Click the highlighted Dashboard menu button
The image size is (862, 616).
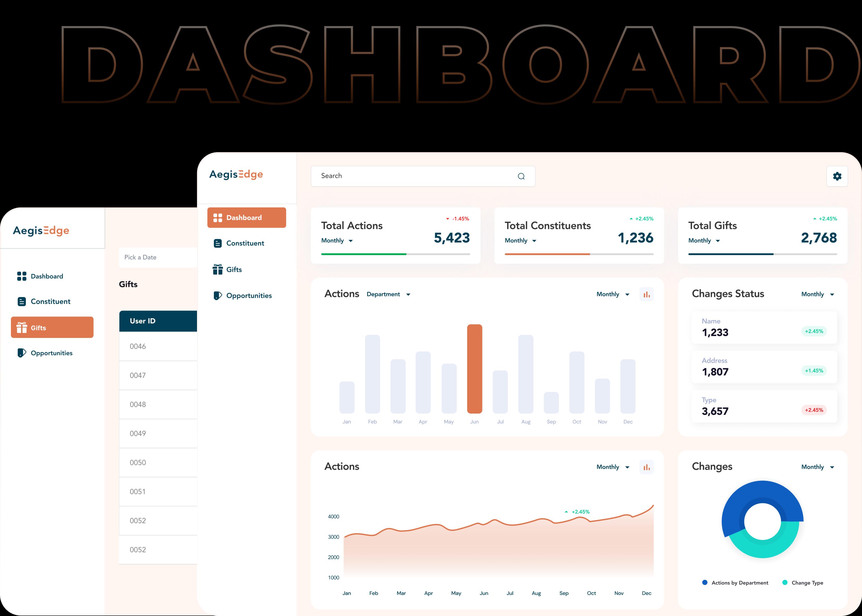[x=247, y=218]
